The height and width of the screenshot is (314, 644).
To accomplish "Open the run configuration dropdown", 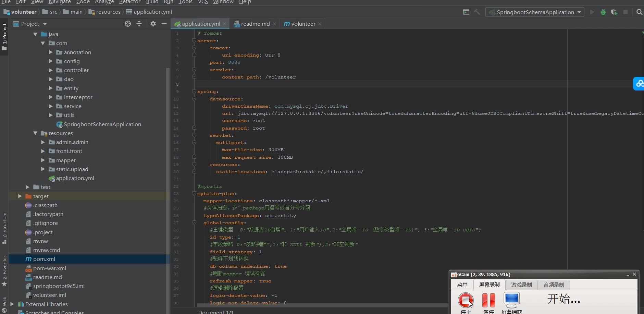I will 535,12.
